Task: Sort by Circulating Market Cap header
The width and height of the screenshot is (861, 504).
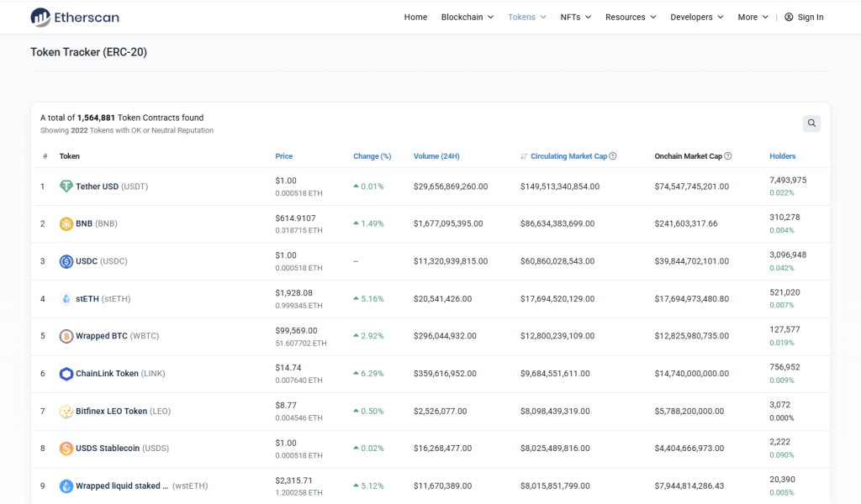Action: click(x=569, y=156)
